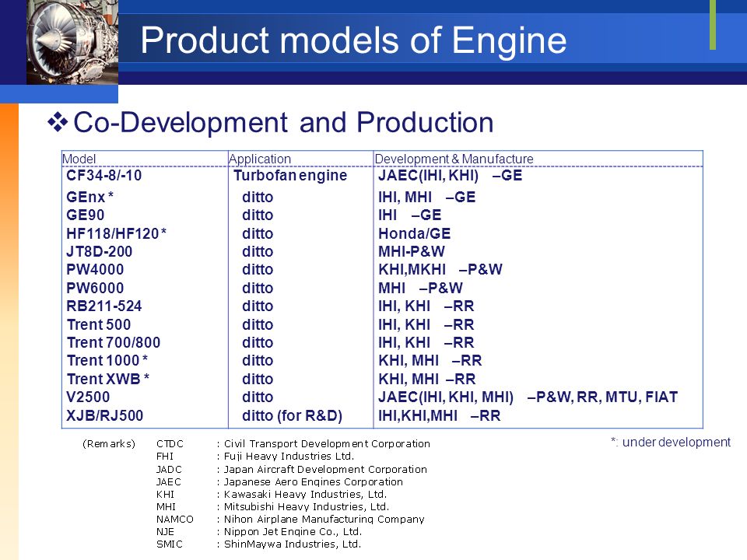
Task: Click the 'MHI-P&W' manufacturer entry
Action: pos(412,251)
